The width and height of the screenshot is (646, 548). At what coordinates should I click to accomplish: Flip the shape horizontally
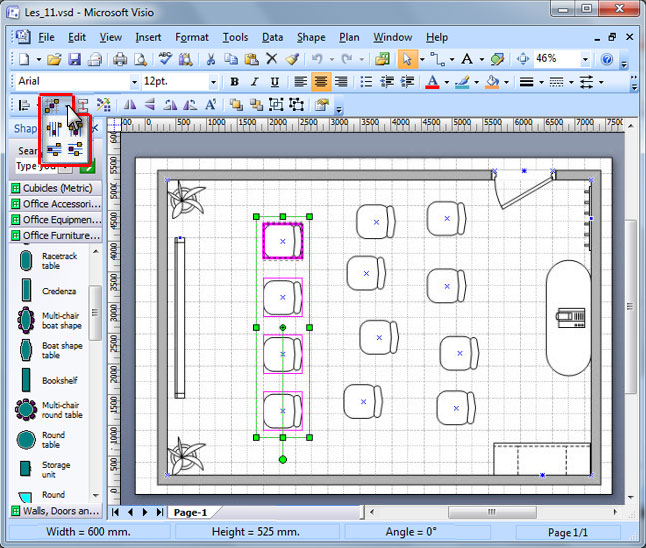tap(130, 105)
